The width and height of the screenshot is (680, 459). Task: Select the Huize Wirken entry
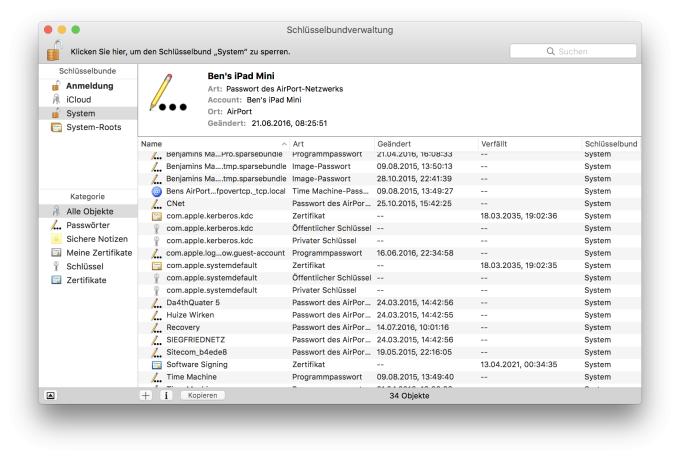[x=389, y=315]
